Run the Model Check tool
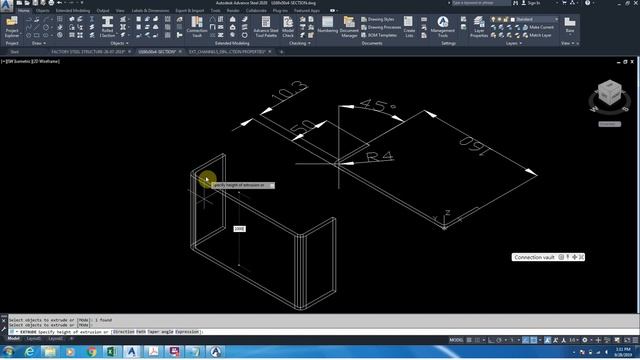 tap(288, 27)
